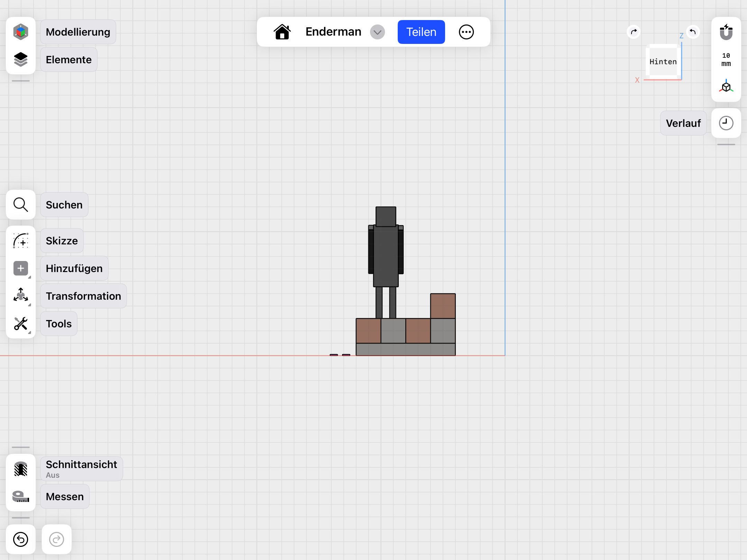Click the greyed redo arrow button
This screenshot has width=747, height=560.
[x=57, y=539]
